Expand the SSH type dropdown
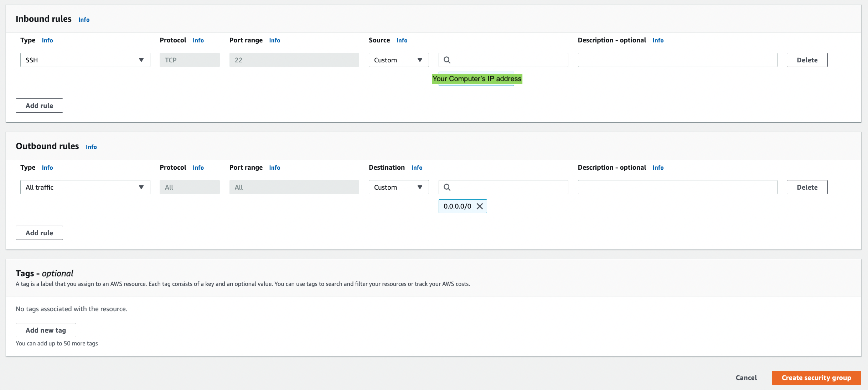Screen dimensions: 868x390 pyautogui.click(x=85, y=60)
